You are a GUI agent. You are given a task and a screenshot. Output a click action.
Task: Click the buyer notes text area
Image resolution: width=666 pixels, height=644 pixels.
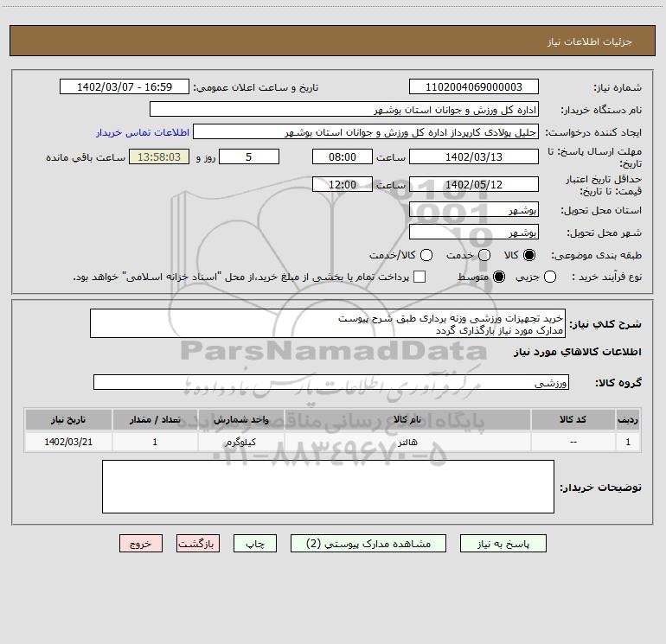(x=328, y=487)
